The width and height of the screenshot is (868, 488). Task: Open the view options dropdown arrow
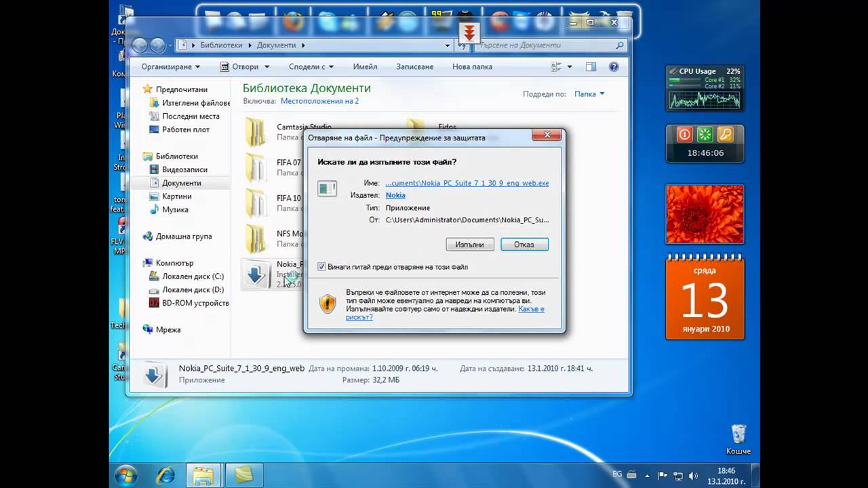[x=570, y=67]
